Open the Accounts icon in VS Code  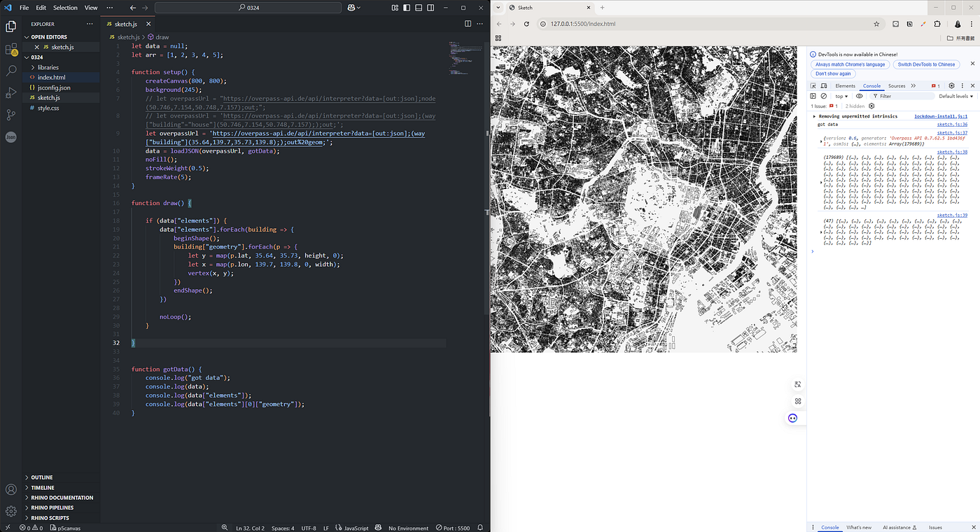[10, 490]
